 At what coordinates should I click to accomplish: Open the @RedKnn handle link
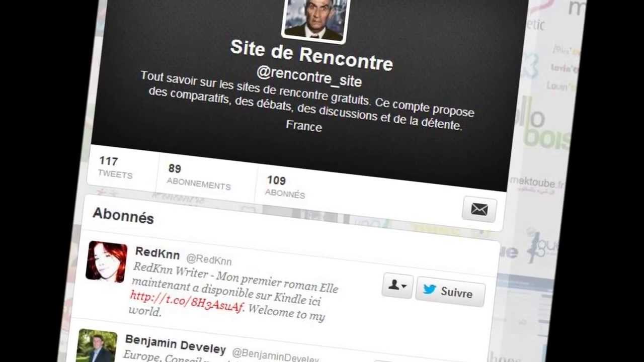(208, 259)
